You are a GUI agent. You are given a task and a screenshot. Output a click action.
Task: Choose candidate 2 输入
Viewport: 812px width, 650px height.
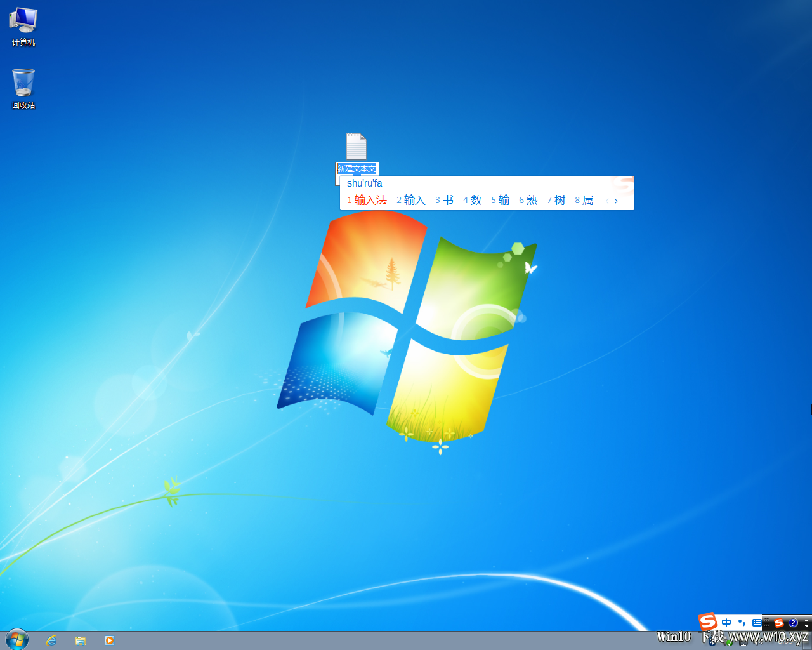411,201
